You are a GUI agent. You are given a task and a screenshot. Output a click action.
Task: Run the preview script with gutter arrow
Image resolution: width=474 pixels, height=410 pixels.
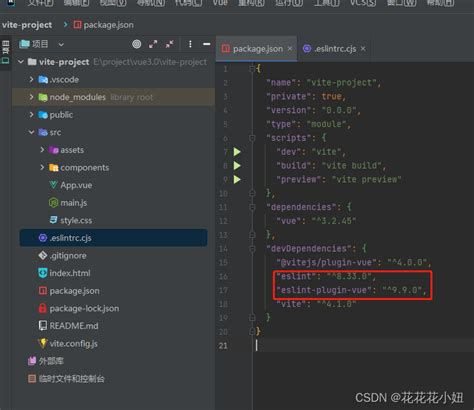237,180
